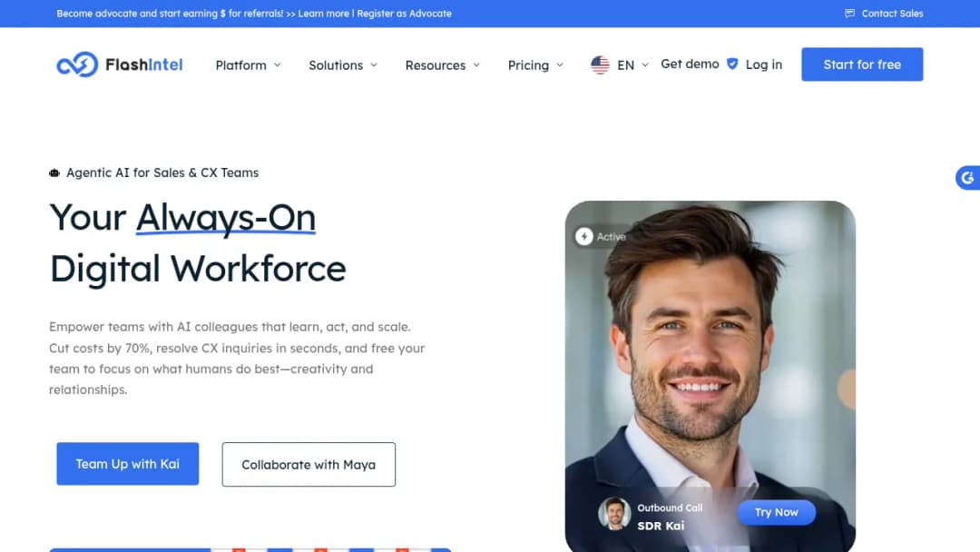Click the 'Agentic AI for Sales & CX Teams' text
980x552 pixels.
pyautogui.click(x=162, y=172)
